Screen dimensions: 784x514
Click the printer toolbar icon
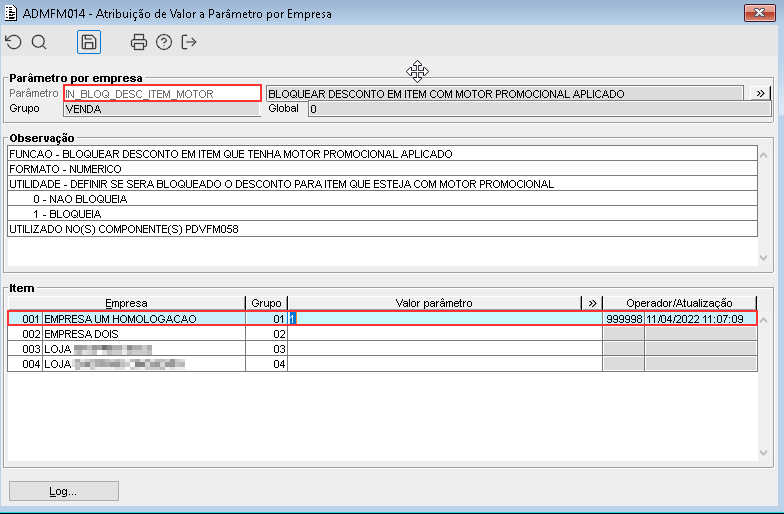[x=138, y=42]
